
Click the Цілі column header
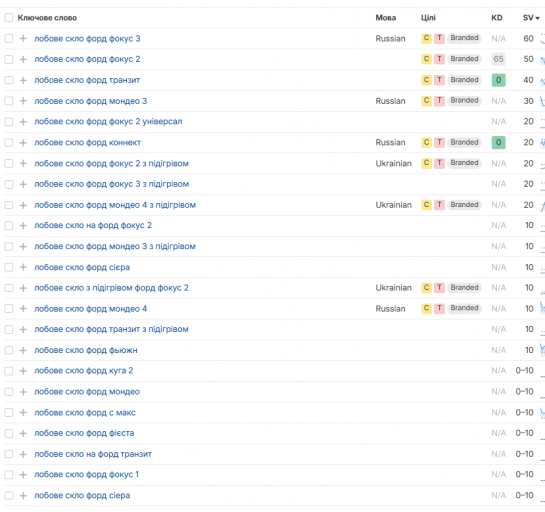coord(428,18)
